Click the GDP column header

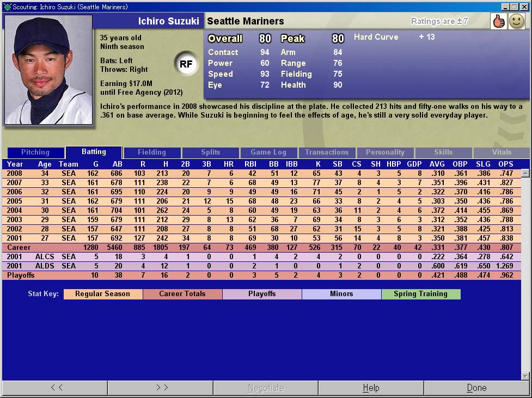pyautogui.click(x=414, y=164)
